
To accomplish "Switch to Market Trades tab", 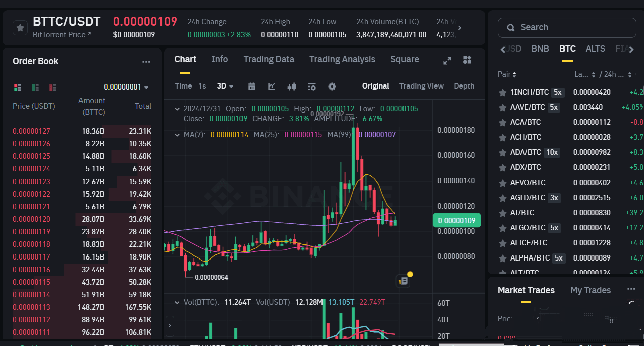I will 526,290.
